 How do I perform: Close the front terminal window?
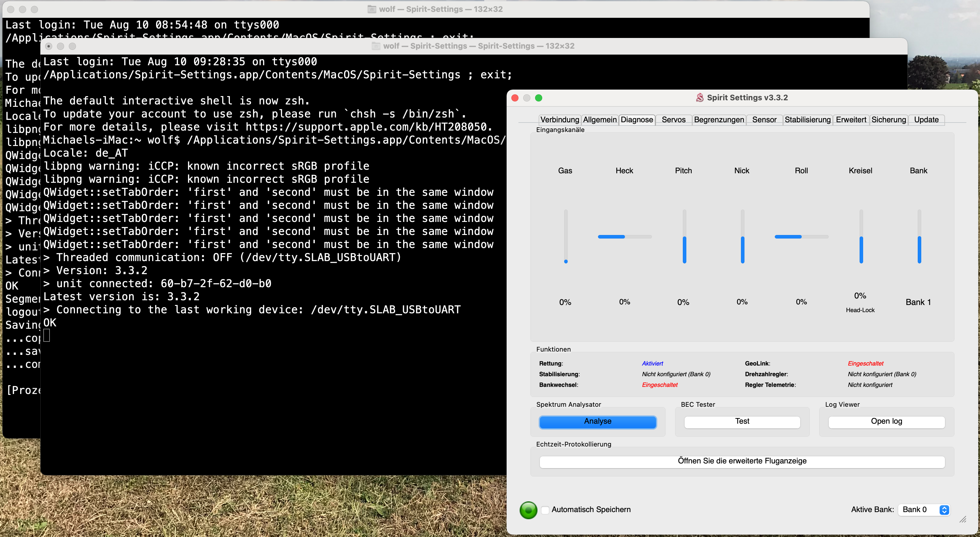[x=49, y=46]
